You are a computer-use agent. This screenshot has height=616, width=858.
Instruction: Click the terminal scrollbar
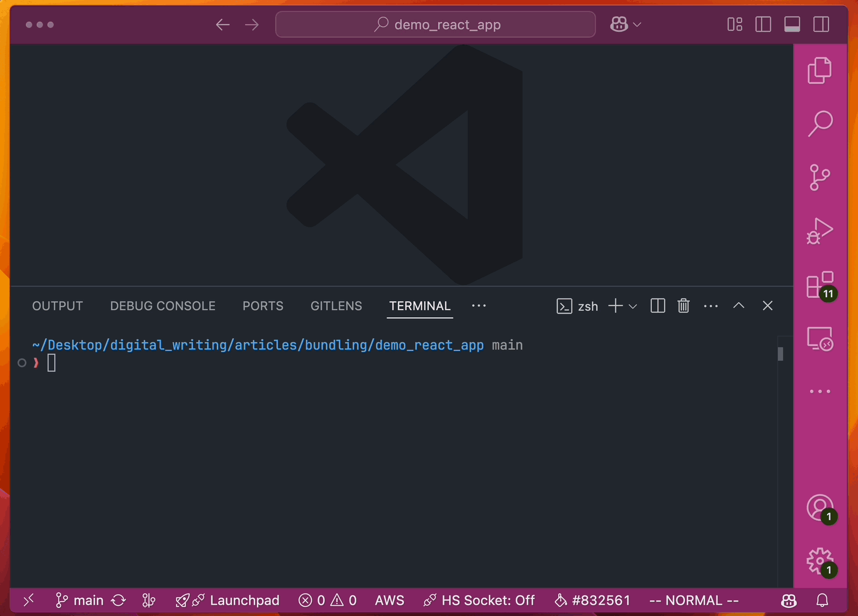point(781,354)
